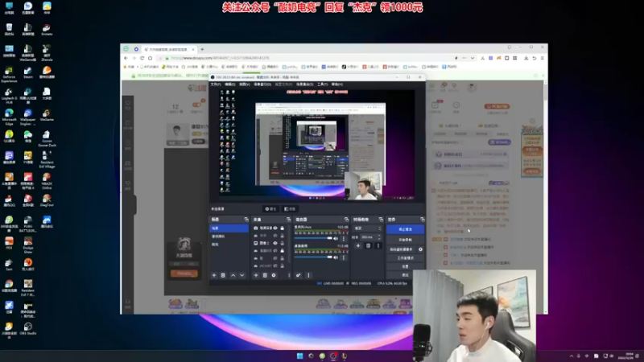Viewport: 644px width, 362px height.
Task: Enable 工作室模式 in Controls
Action: click(x=405, y=258)
